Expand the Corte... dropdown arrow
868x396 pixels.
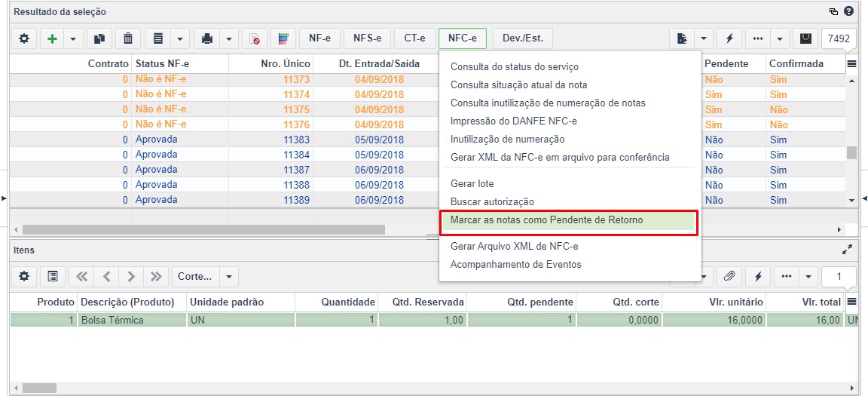tap(229, 276)
